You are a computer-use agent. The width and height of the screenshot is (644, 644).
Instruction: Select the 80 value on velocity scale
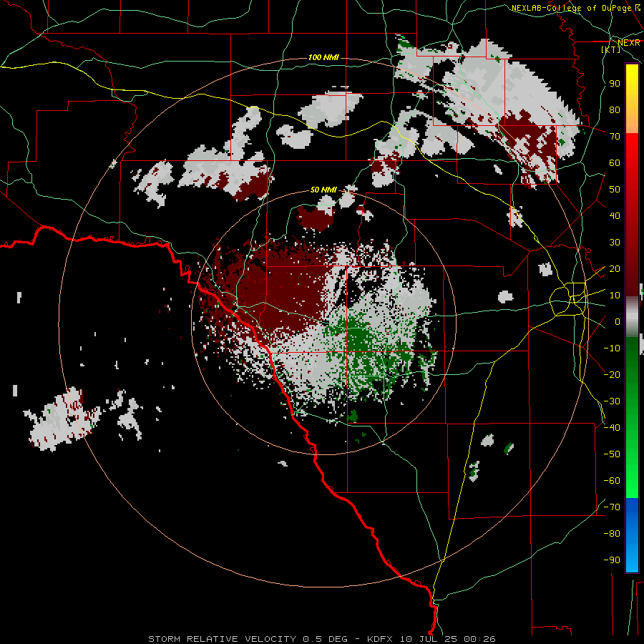(x=615, y=110)
